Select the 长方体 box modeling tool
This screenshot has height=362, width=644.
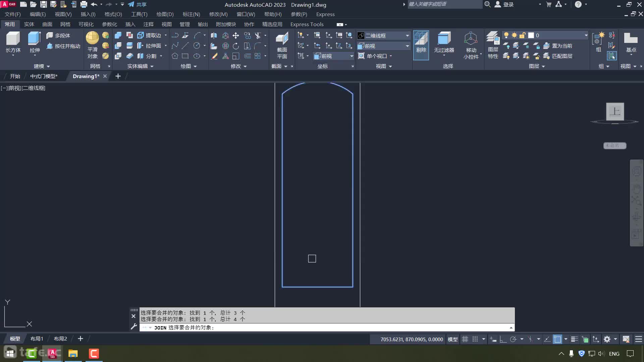click(x=13, y=42)
